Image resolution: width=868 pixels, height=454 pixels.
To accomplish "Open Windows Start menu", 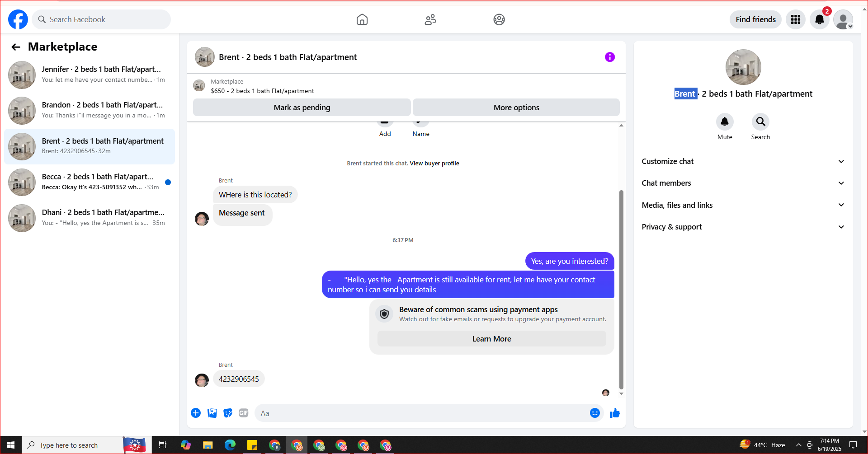I will click(11, 445).
